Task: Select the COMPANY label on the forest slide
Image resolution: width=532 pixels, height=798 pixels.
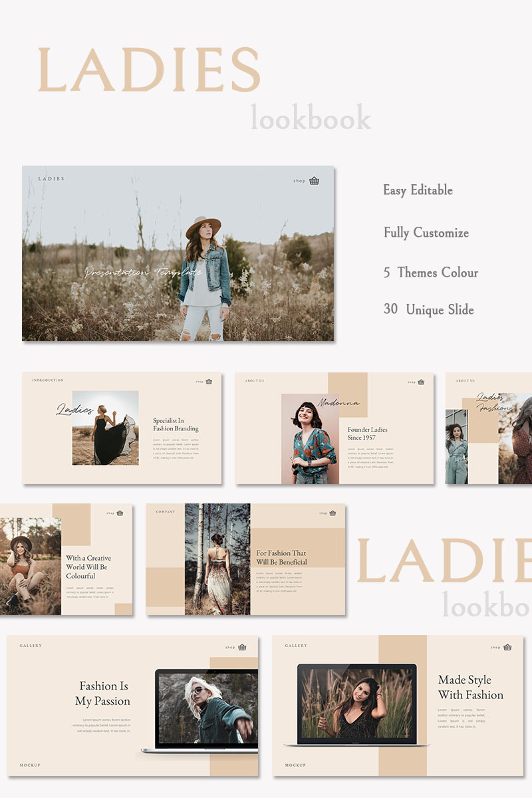Action: point(166,512)
